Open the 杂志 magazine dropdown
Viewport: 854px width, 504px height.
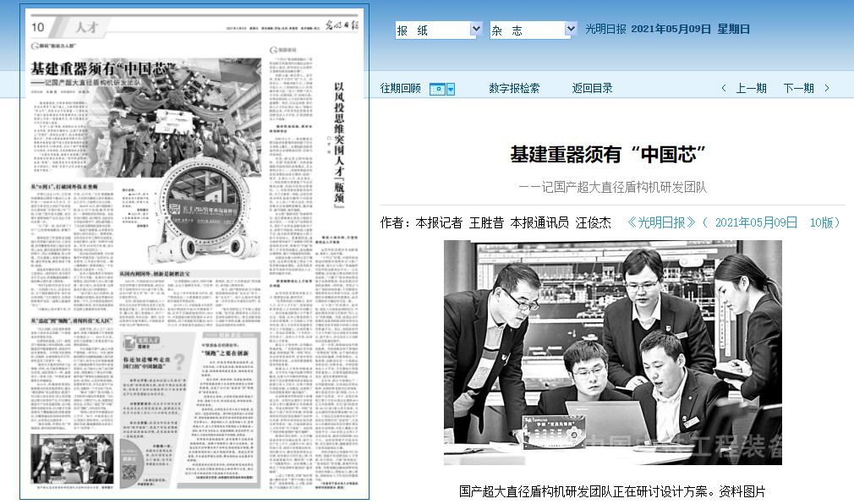click(x=533, y=30)
